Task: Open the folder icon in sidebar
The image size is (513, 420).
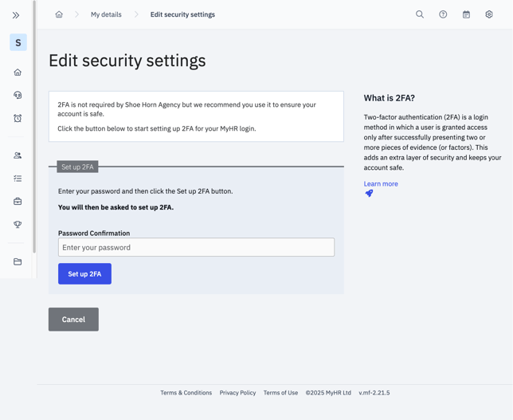Action: point(18,261)
